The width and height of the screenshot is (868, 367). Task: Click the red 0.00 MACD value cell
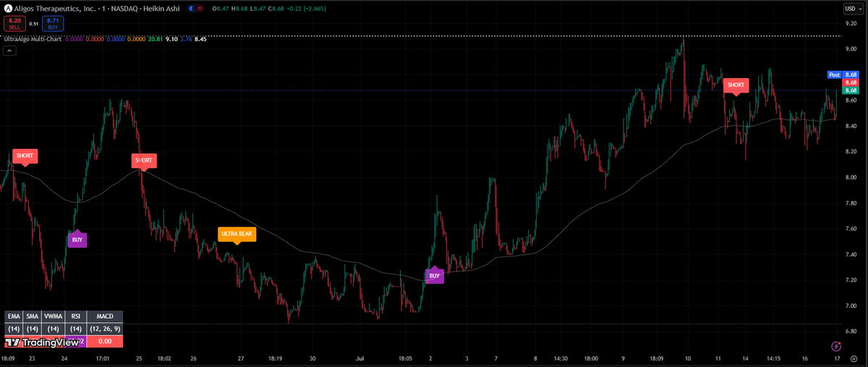point(105,341)
